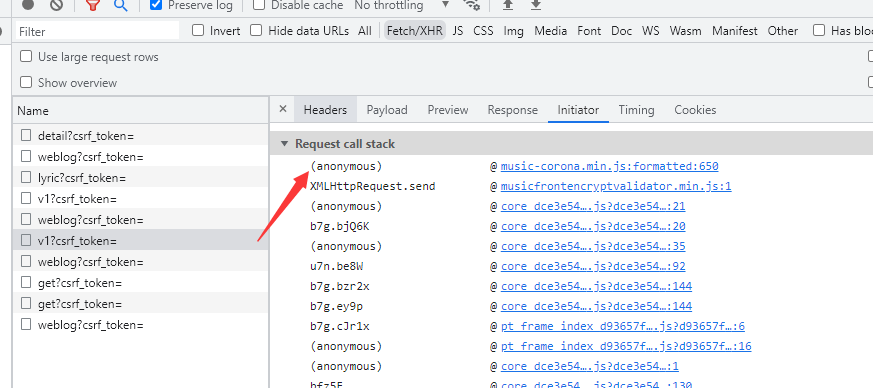Filter requests by CSS
The width and height of the screenshot is (873, 388).
pos(483,31)
